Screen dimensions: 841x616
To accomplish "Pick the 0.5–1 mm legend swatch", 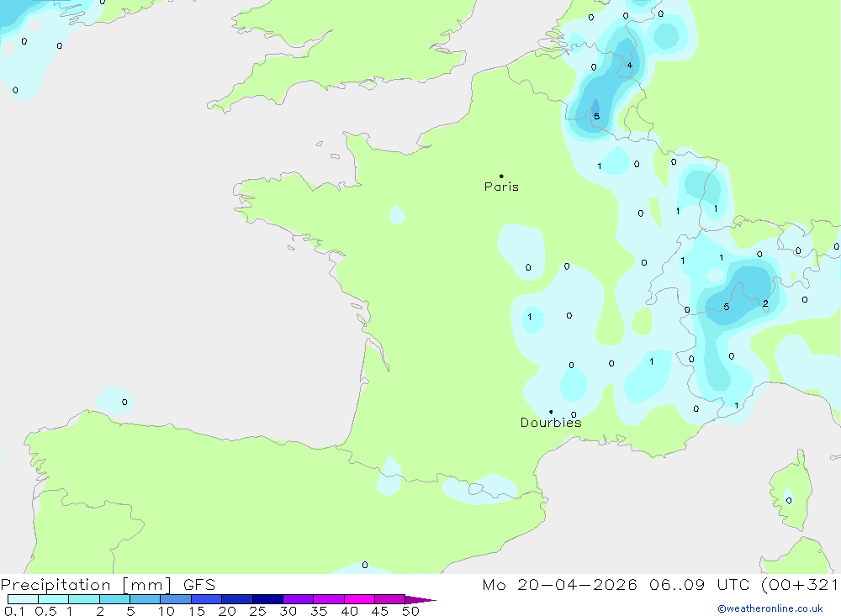I will [54, 599].
